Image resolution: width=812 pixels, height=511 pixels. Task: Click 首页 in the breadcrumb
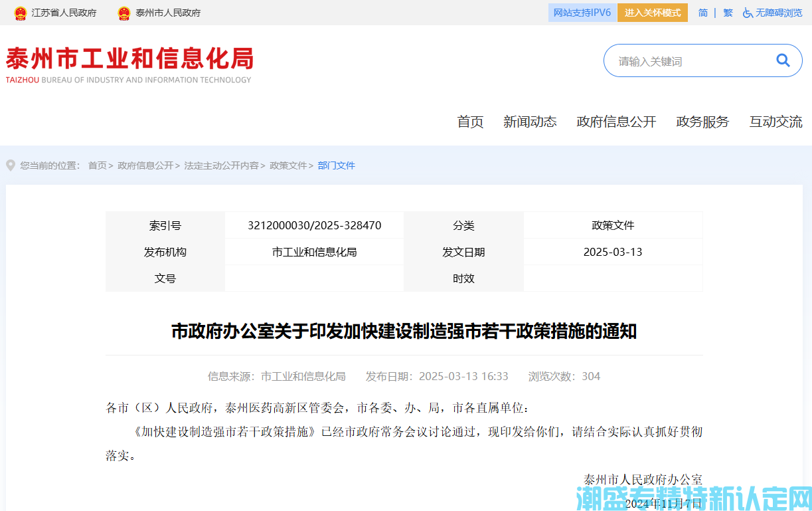[97, 165]
